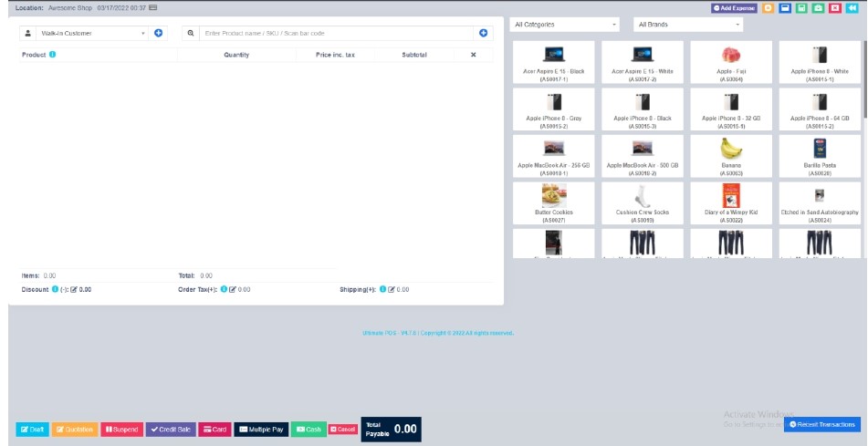Click the edit icon next to Discount
Image resolution: width=868 pixels, height=446 pixels.
point(74,289)
